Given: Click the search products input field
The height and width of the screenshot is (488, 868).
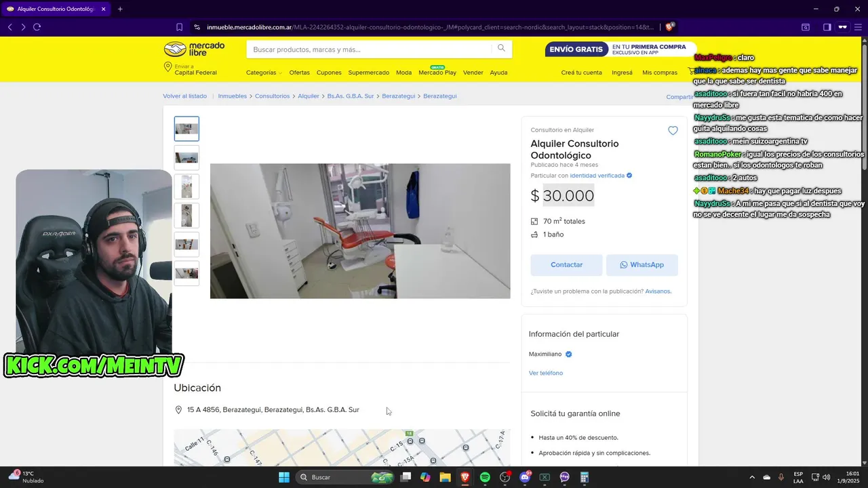Looking at the screenshot, I should tap(370, 49).
